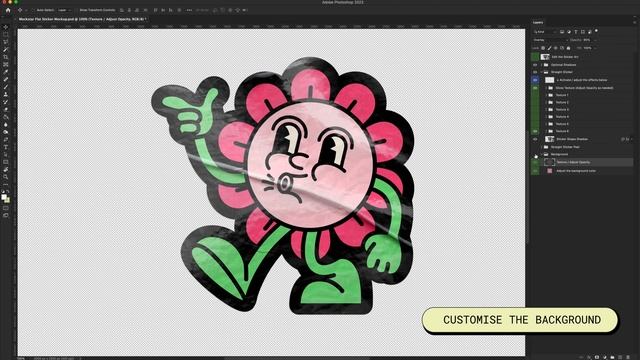Open the blend mode Overlay dropdown
This screenshot has width=640, height=360.
coord(550,40)
